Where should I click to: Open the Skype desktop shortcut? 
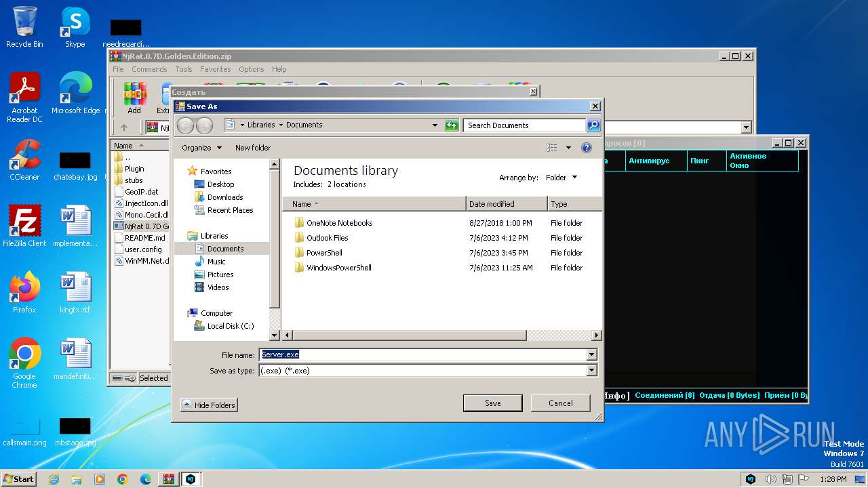[x=75, y=27]
